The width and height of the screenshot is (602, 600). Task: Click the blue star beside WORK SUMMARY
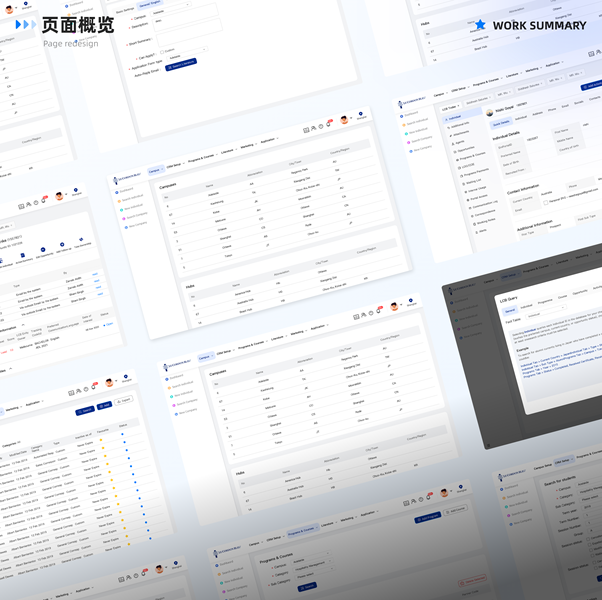[480, 25]
